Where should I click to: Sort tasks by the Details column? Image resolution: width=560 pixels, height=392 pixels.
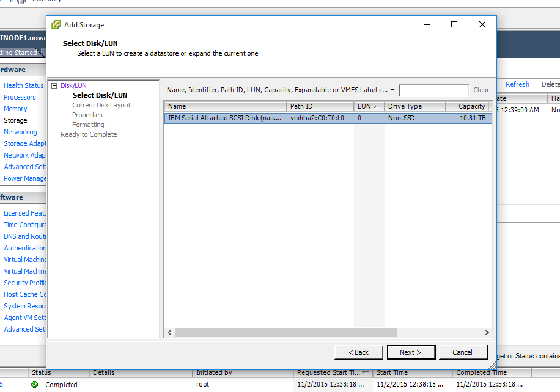pyautogui.click(x=141, y=372)
